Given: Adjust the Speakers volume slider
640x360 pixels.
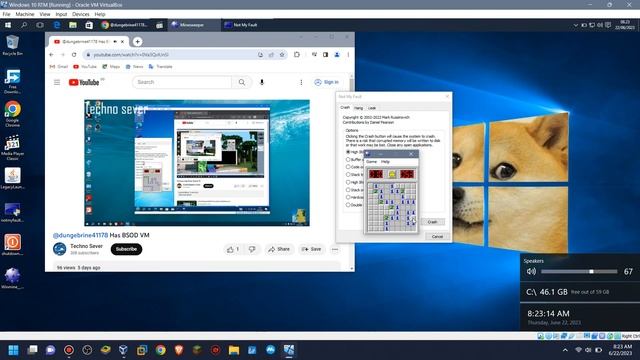Looking at the screenshot, I should click(x=579, y=271).
